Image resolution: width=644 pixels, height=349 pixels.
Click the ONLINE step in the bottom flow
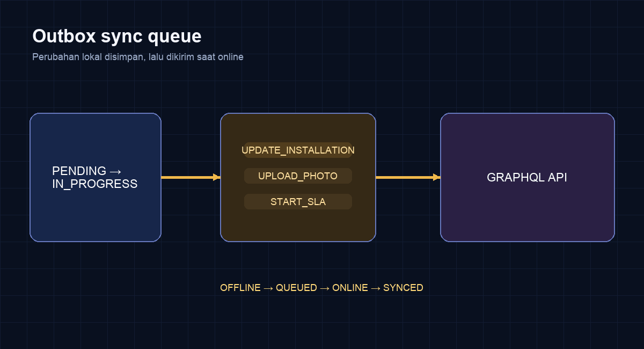350,288
